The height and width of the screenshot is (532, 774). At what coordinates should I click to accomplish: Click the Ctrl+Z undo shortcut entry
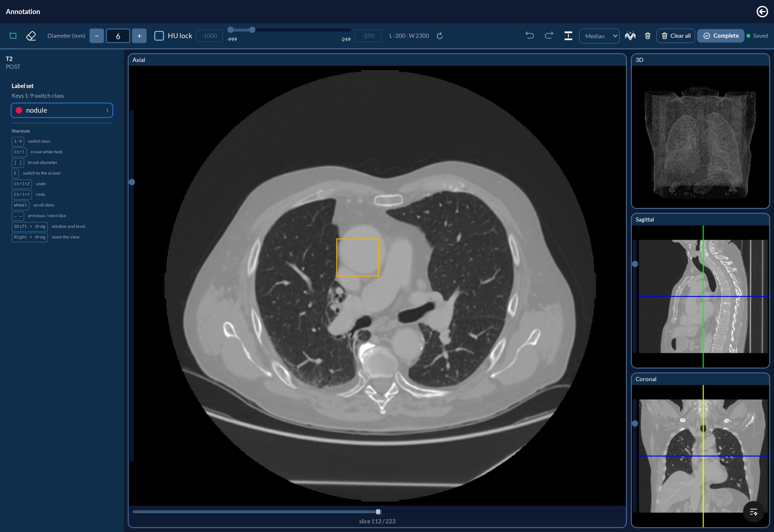pos(29,184)
